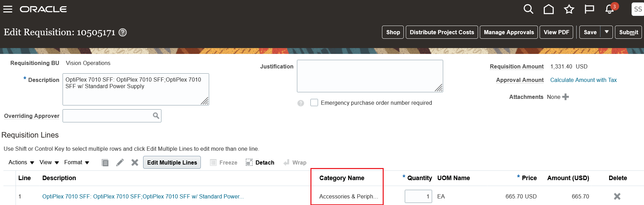Open the hamburger navigation menu

click(8, 9)
